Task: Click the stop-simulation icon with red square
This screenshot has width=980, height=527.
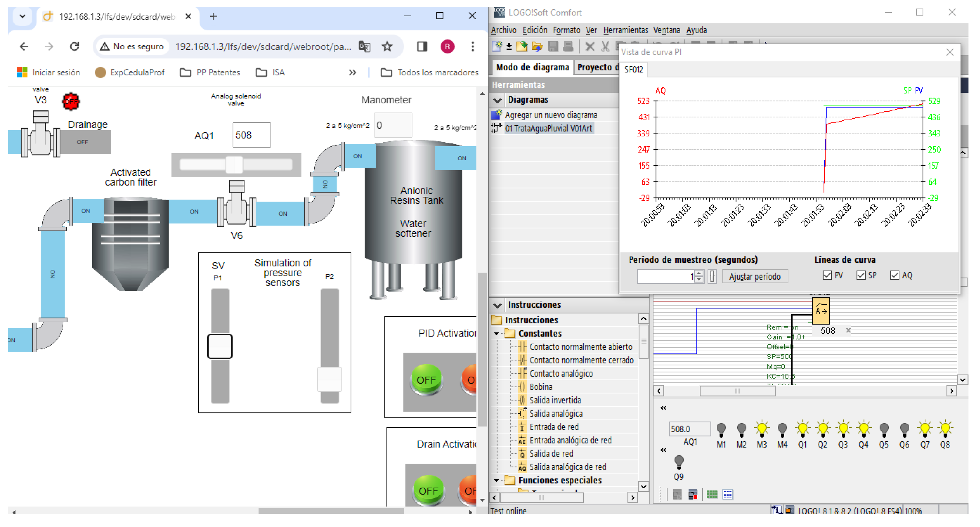Action: pos(692,494)
